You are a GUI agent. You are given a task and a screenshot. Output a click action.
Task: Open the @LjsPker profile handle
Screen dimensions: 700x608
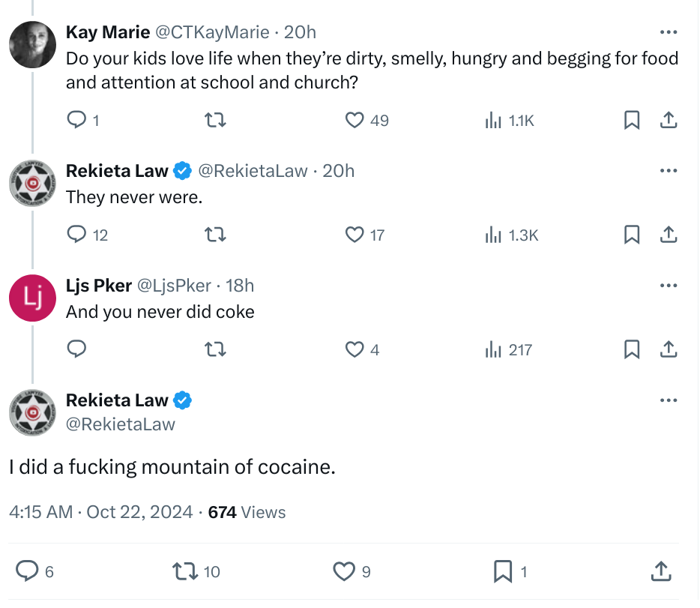tap(174, 286)
